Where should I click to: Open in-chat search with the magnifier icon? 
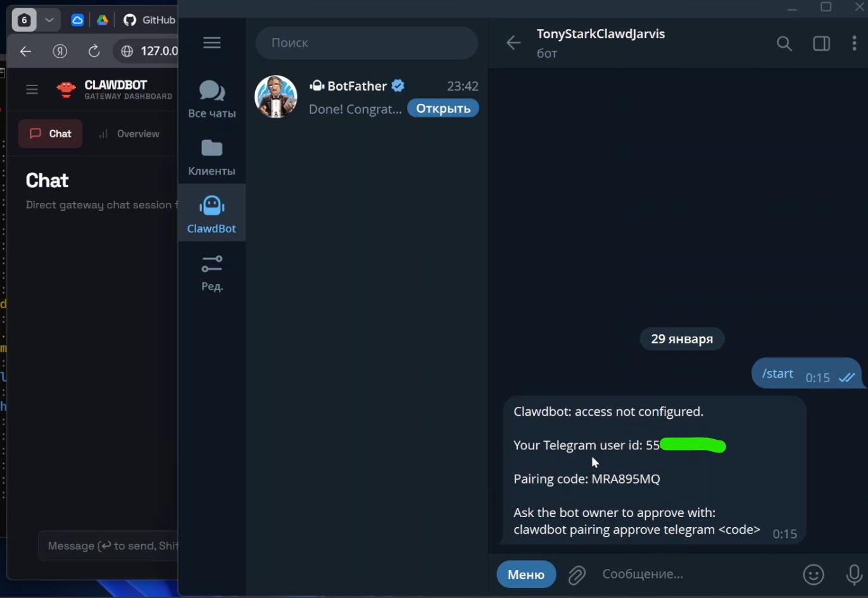click(784, 44)
